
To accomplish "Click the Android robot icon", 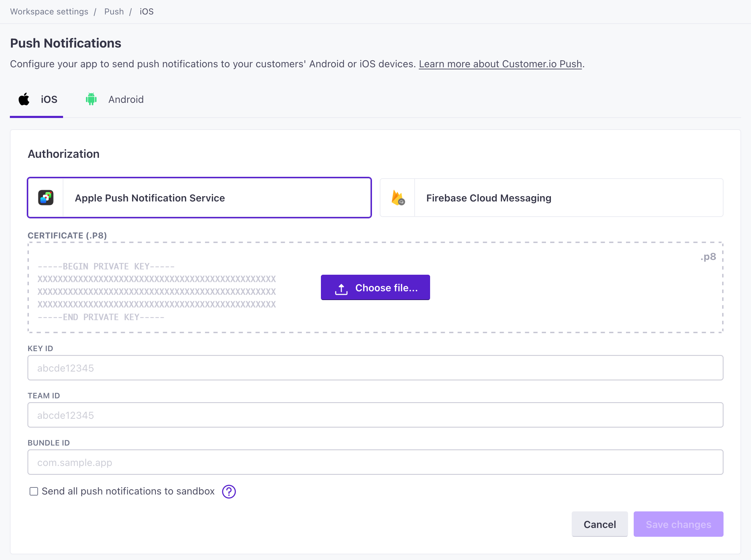I will coord(91,99).
